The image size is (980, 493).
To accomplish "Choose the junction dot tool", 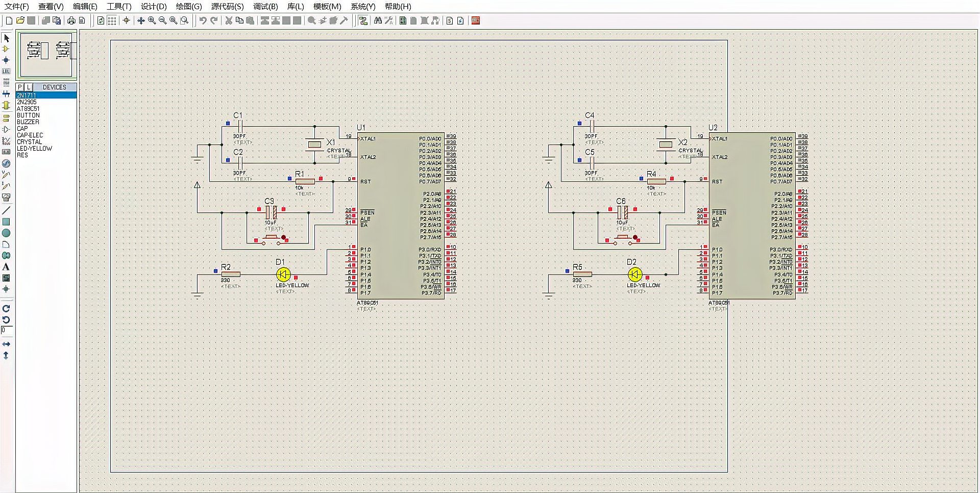I will click(6, 60).
